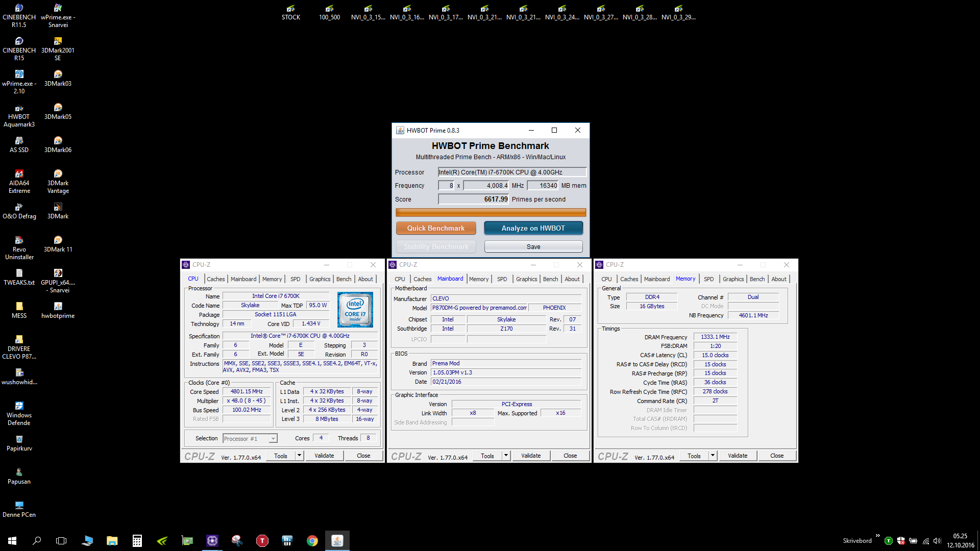Viewport: 980px width, 551px height.
Task: Click DRAM Frequency value 1333.1 MHz
Action: (x=715, y=337)
